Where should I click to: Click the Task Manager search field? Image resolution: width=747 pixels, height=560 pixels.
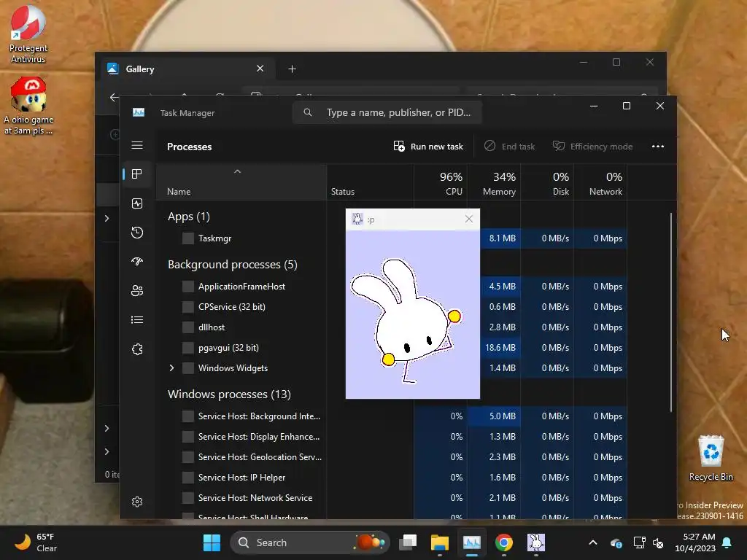(387, 112)
